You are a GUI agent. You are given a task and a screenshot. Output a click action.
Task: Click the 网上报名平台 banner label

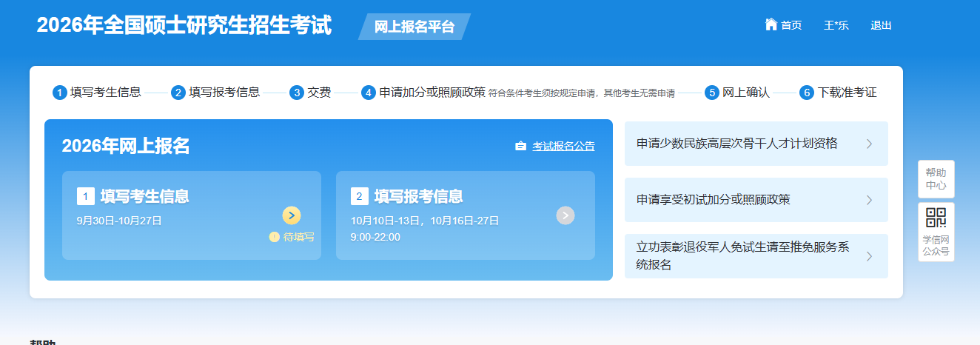414,27
